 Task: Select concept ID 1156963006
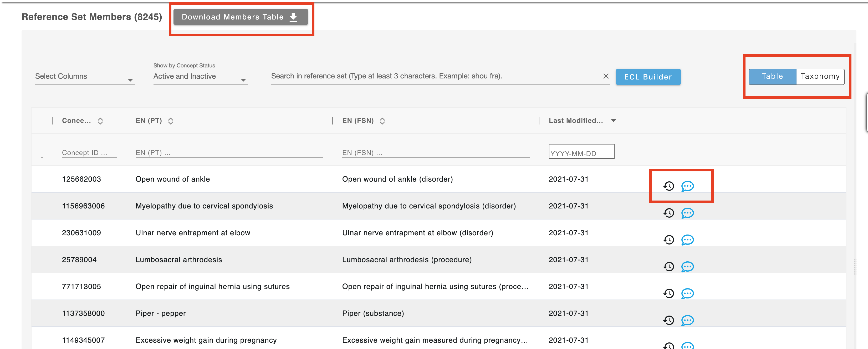[x=83, y=206]
